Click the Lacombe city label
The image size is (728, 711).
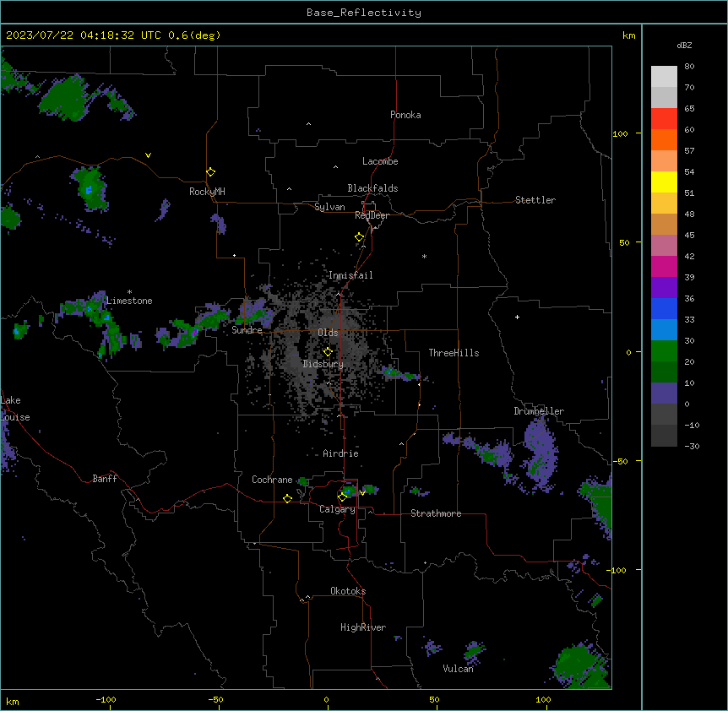tap(380, 161)
